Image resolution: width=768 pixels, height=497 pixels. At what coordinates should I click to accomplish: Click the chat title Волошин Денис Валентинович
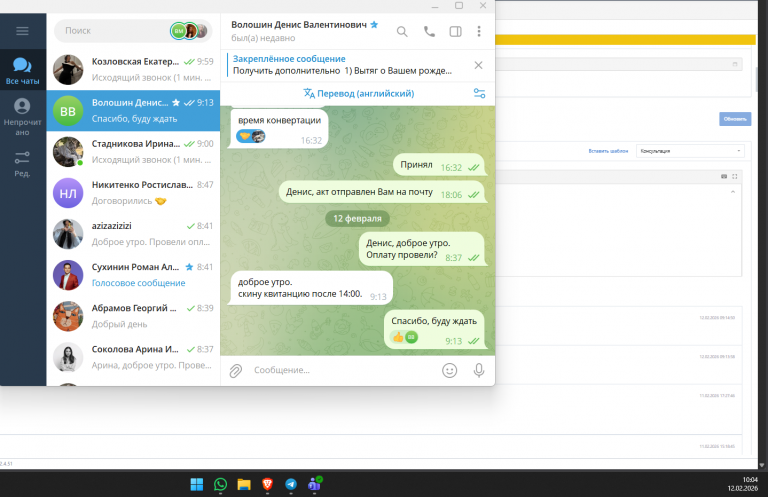[299, 24]
